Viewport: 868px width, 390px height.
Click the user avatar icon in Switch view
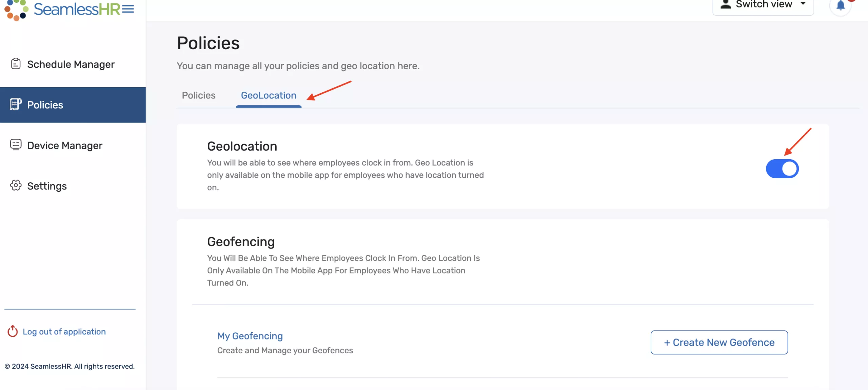tap(725, 4)
